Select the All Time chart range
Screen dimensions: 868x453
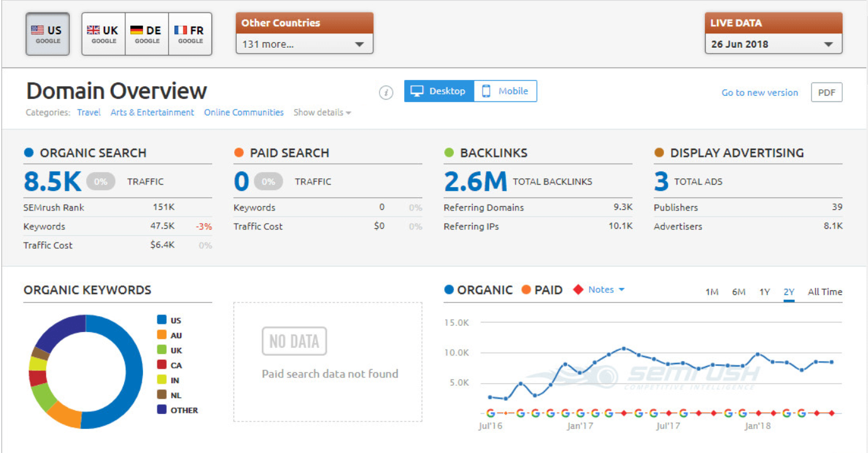point(825,292)
